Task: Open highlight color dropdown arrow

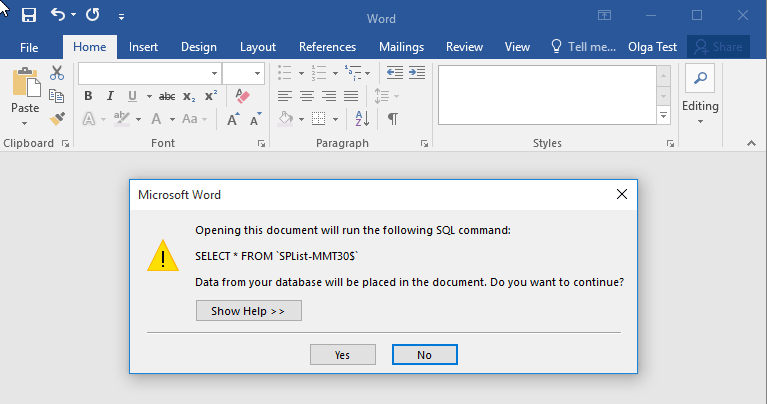Action: [x=138, y=119]
